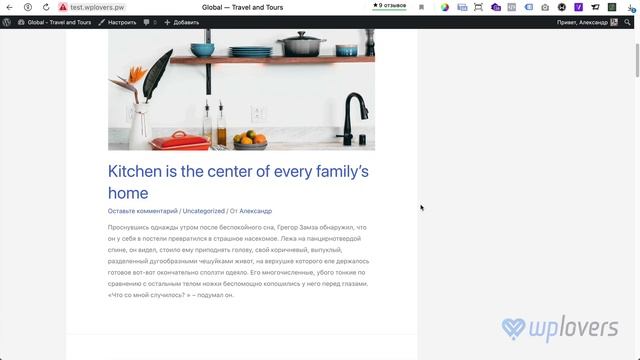Reload the page with refresh icon
640x360 pixels.
(46, 7)
